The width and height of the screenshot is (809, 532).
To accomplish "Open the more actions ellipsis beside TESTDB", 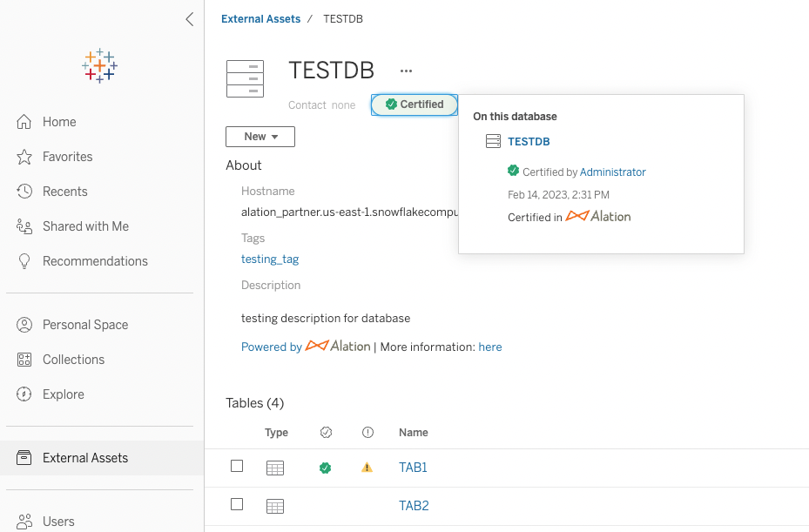I will (x=406, y=71).
